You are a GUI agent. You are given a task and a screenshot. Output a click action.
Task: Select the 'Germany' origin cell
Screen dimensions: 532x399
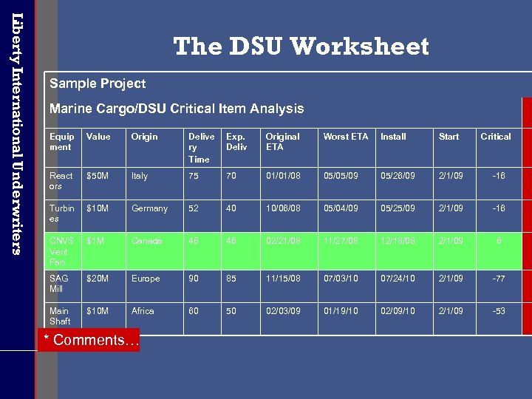click(154, 216)
